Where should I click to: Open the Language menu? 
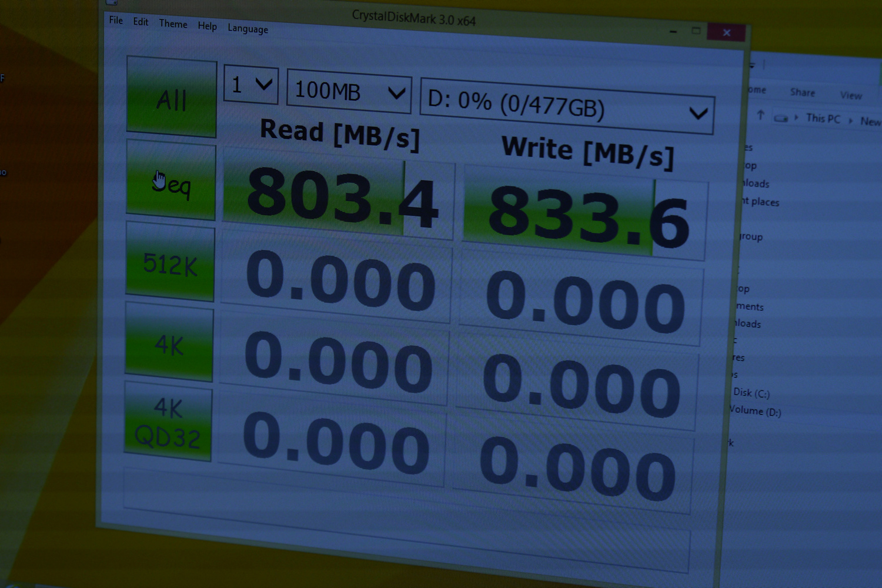click(248, 29)
